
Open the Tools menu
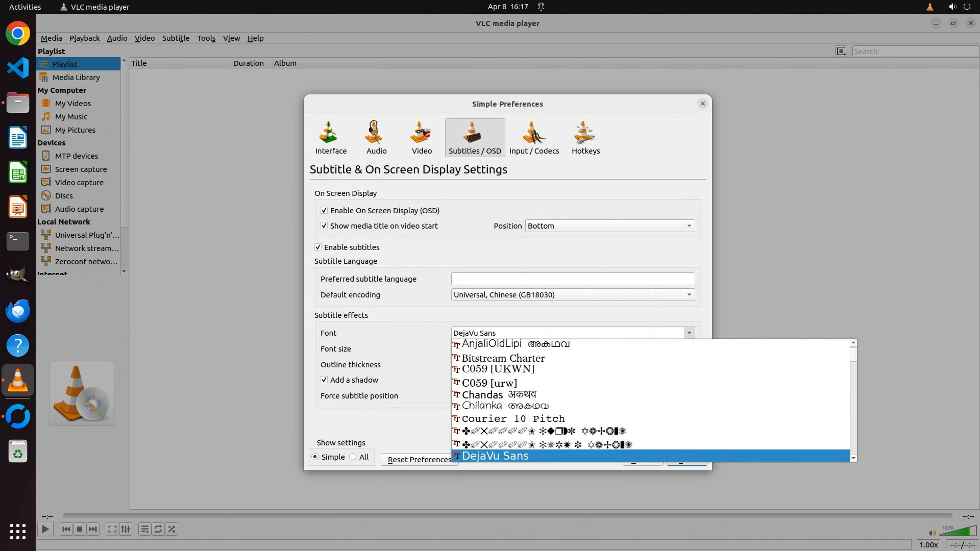click(x=206, y=38)
